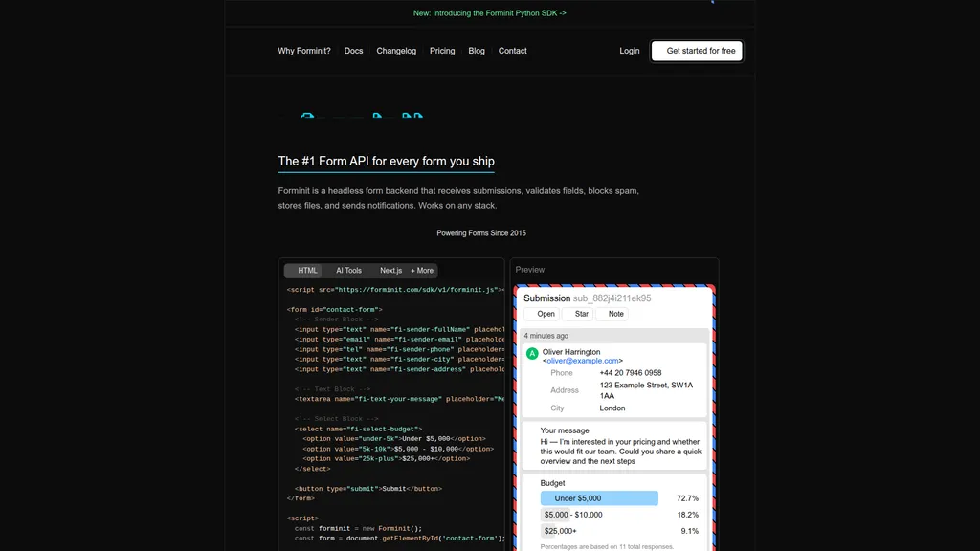Click the submission ID sub_882j4i211ek95
Viewport: 980px width, 551px height.
(x=612, y=298)
